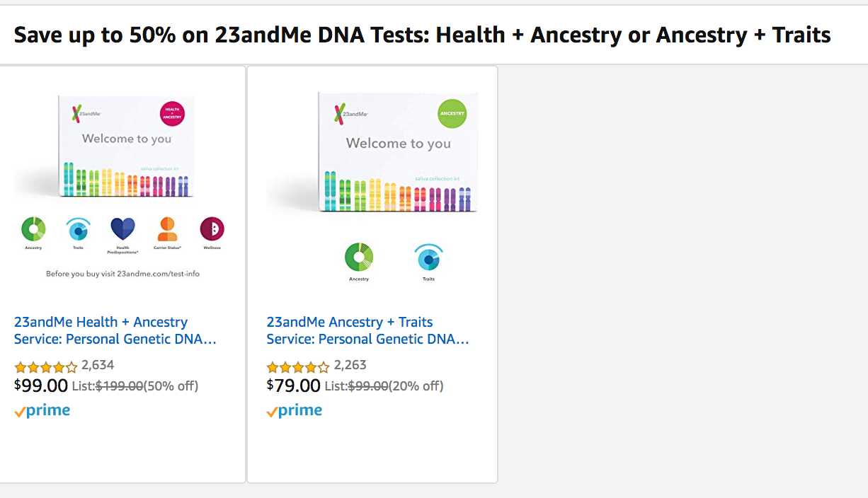
Task: Click the blue Traits icon in second product
Action: coord(428,257)
